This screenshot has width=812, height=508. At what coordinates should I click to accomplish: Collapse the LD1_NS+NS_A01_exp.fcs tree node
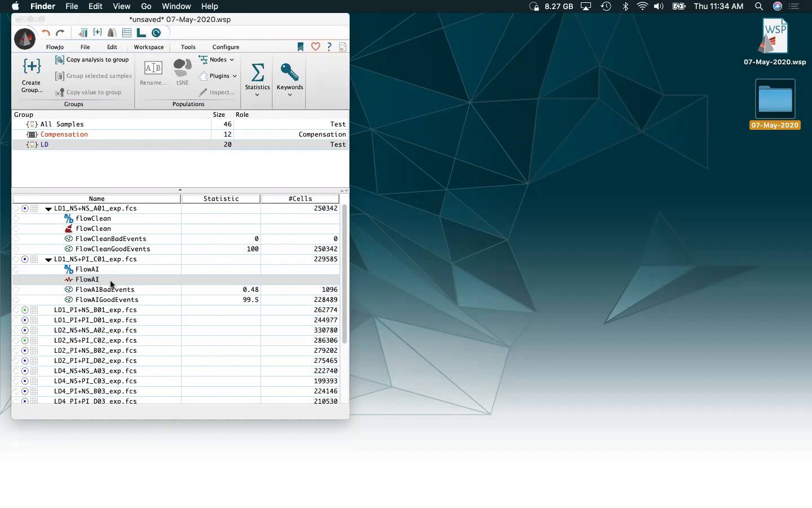[48, 209]
